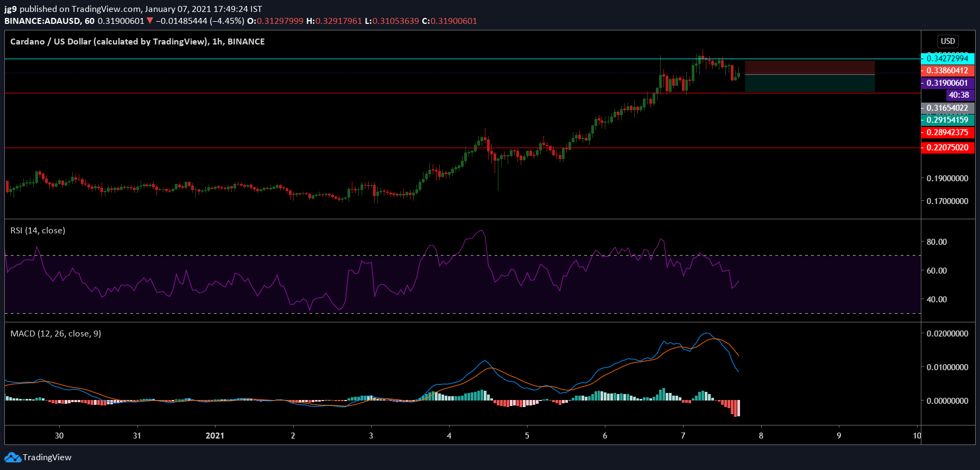
Task: Click the RSI 80.00 axis value
Action: point(937,242)
